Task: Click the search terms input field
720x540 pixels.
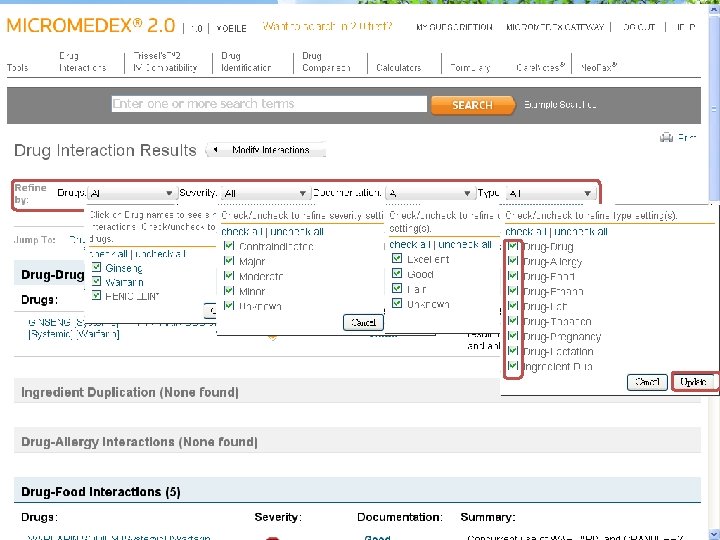Action: (269, 104)
